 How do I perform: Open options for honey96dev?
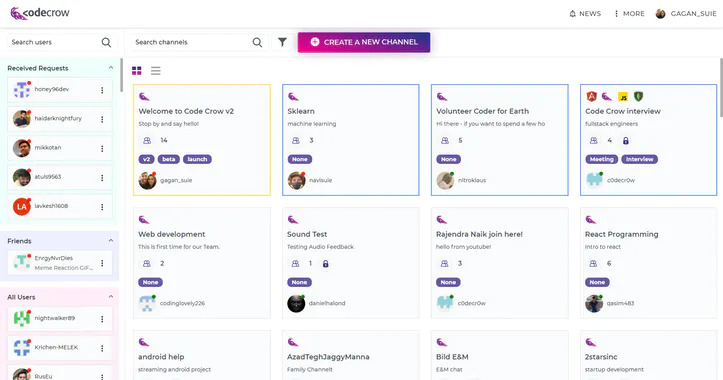tap(102, 90)
